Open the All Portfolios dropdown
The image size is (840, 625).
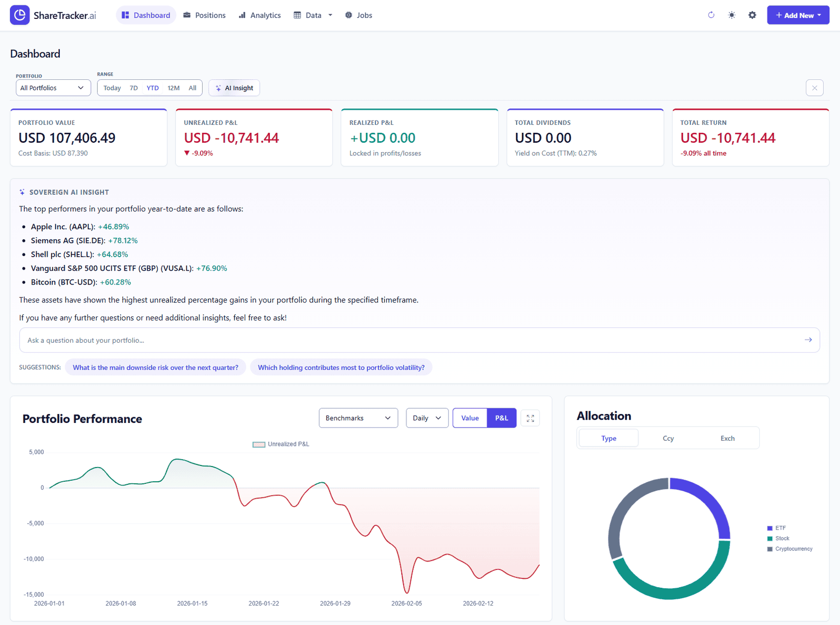point(52,88)
